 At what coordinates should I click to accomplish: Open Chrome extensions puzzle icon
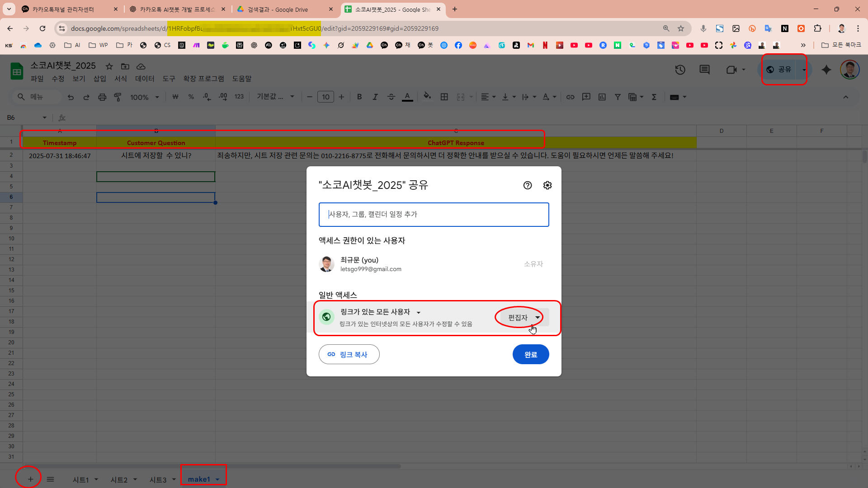pos(817,28)
